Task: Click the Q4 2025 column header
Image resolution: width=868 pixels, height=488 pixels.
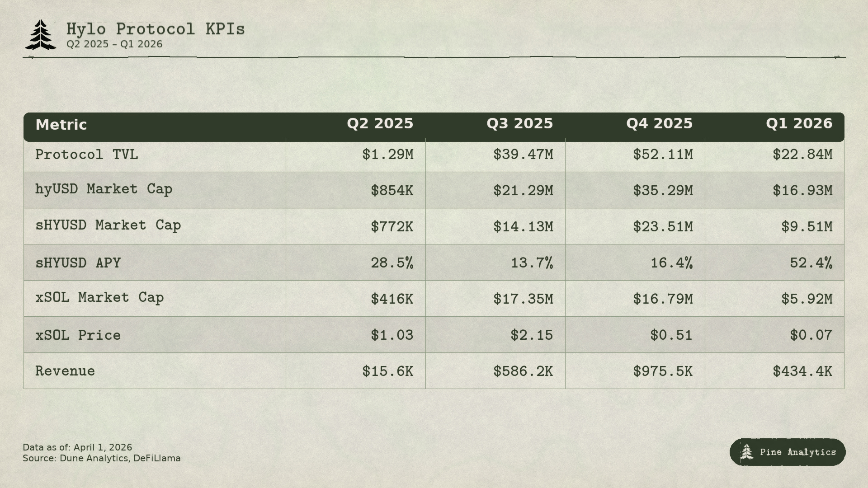Action: 659,124
